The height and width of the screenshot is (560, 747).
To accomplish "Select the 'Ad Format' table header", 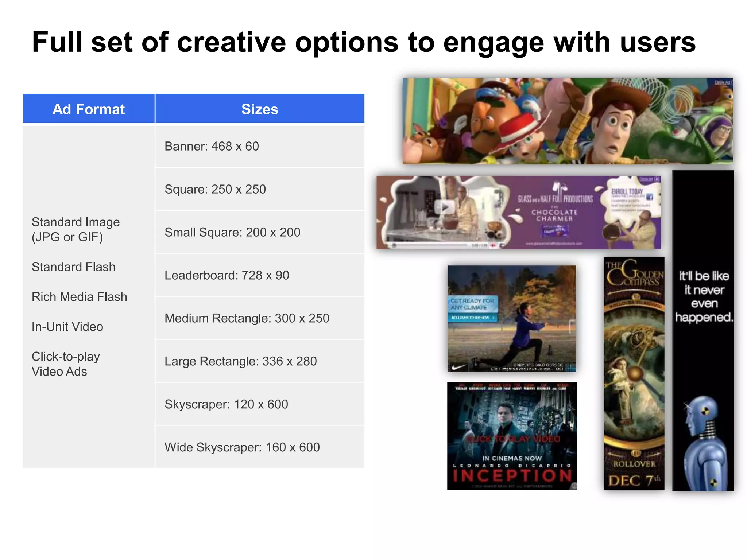I will pyautogui.click(x=89, y=109).
